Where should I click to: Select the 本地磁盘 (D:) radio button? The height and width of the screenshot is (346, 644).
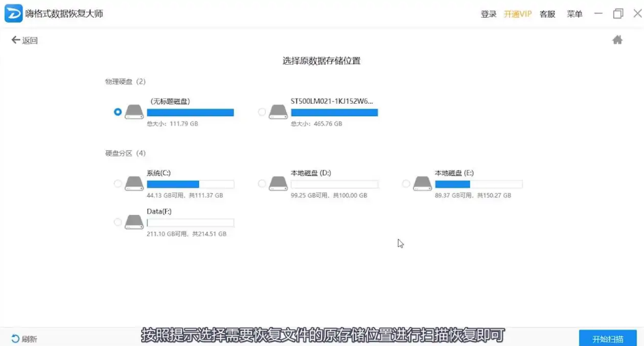262,184
